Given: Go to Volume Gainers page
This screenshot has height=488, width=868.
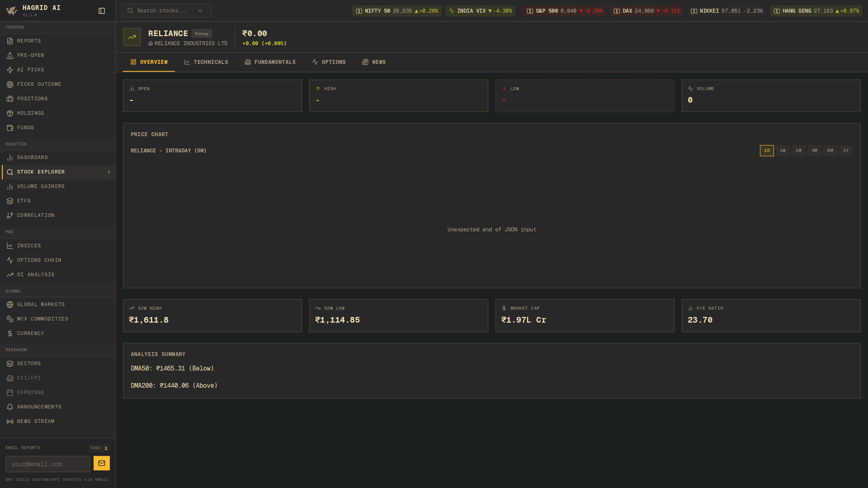Looking at the screenshot, I should (41, 186).
